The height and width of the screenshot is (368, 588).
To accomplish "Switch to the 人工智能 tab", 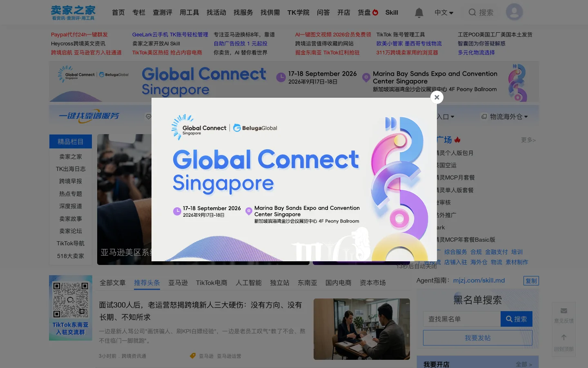I will coord(249,283).
